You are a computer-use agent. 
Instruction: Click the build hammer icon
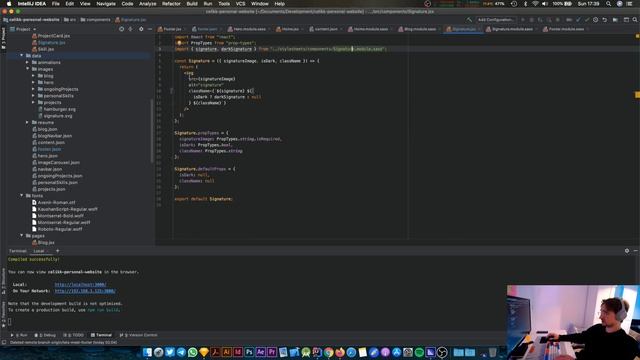469,20
